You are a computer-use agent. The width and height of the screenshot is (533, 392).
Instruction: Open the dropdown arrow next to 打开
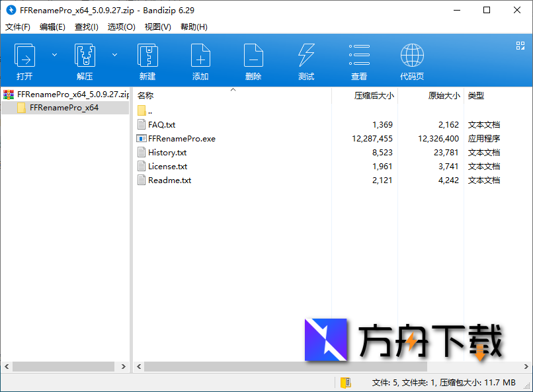[x=54, y=55]
